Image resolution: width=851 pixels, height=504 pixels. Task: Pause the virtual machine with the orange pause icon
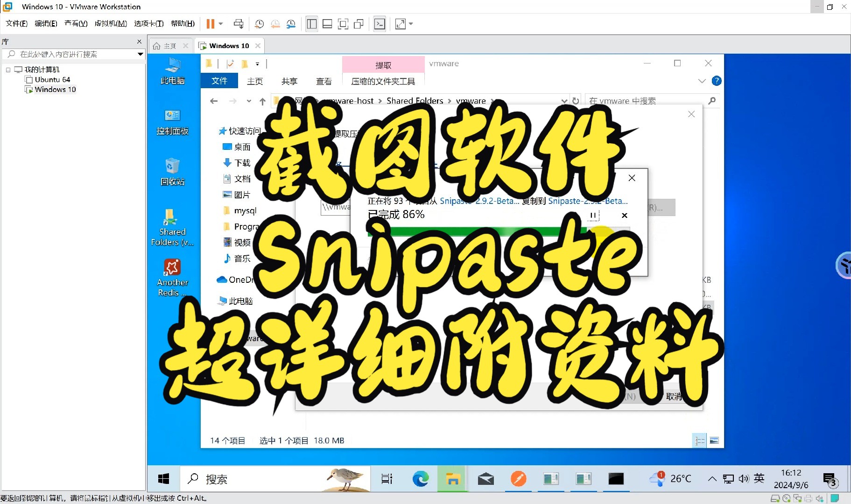211,24
